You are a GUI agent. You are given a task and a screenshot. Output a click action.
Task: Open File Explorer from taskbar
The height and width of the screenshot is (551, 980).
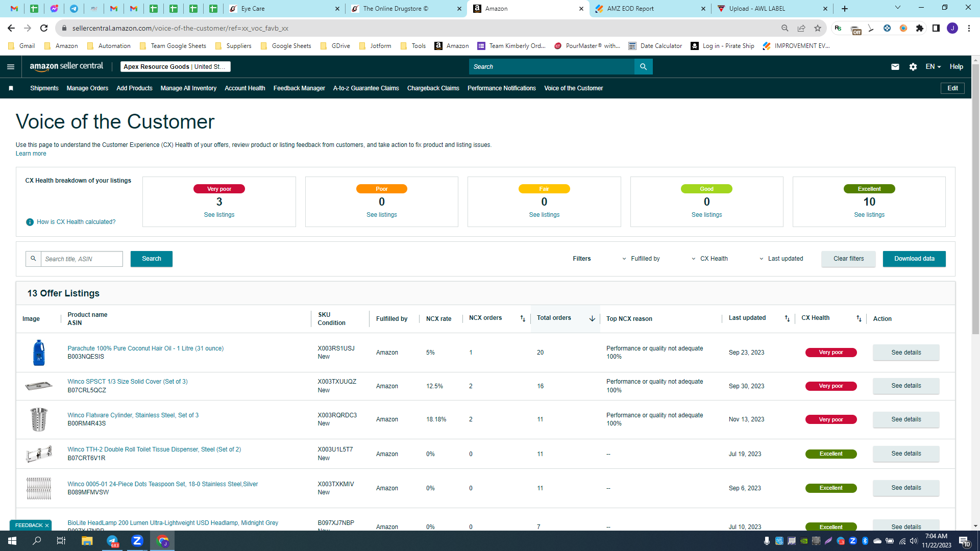[87, 541]
